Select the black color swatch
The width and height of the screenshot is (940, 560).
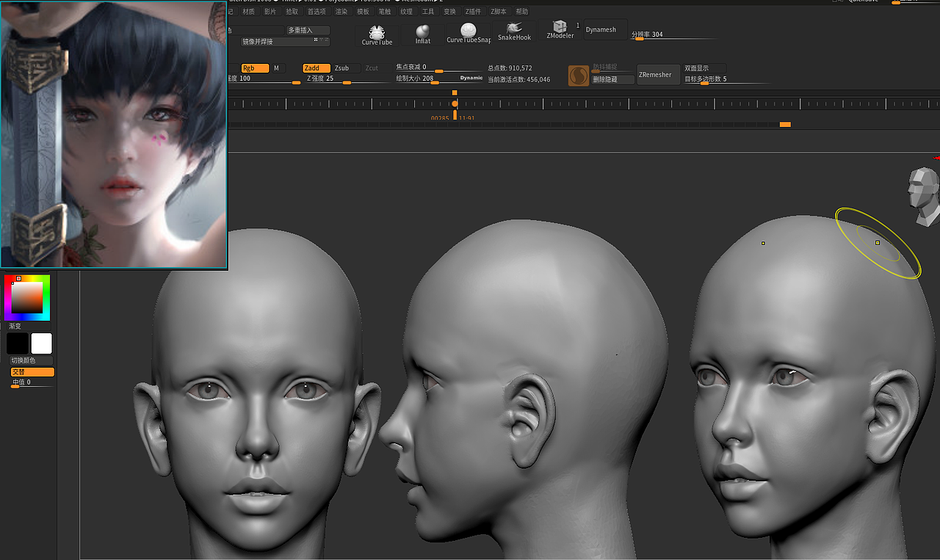pyautogui.click(x=18, y=343)
